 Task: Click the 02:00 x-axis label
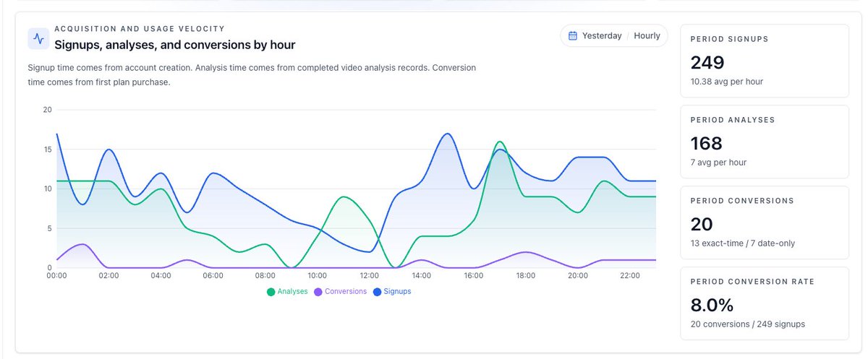109,276
